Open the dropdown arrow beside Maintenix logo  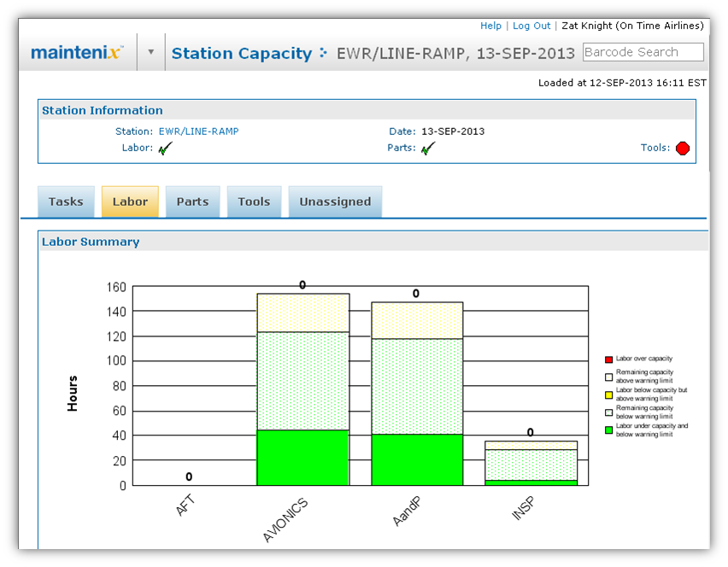[151, 52]
